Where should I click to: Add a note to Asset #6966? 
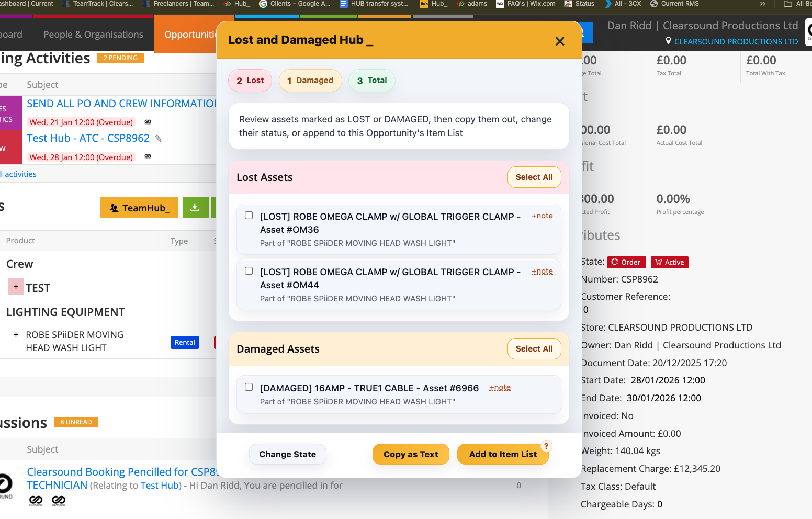tap(500, 387)
